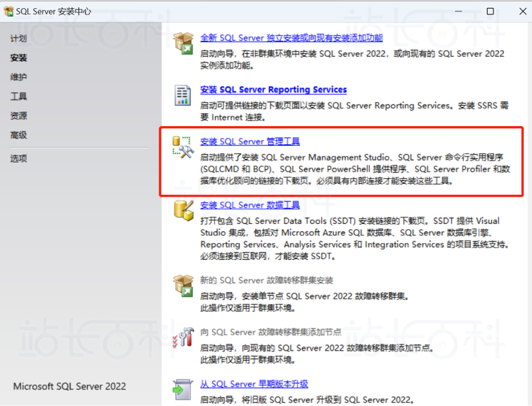Click the add node to cluster tools icon
Image resolution: width=532 pixels, height=406 pixels.
[x=183, y=337]
